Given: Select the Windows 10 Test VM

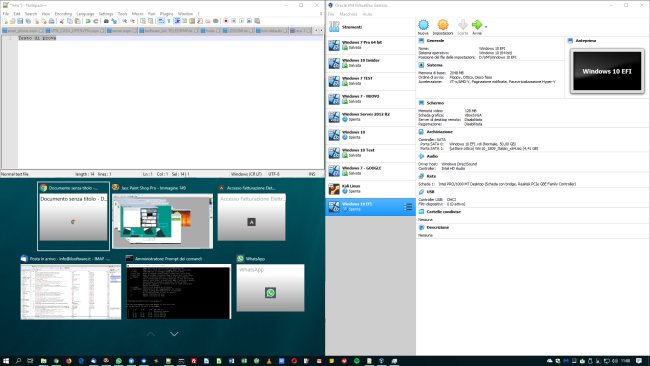Looking at the screenshot, I should coord(371,153).
